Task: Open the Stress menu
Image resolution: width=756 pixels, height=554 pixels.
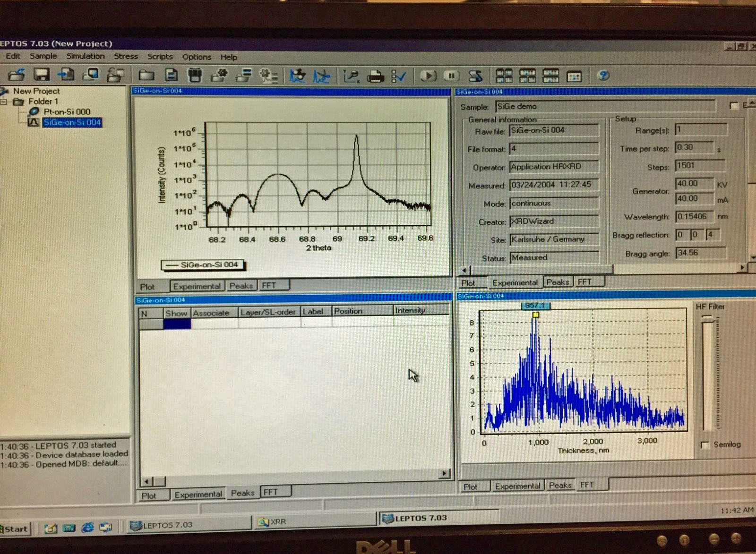Action: 126,56
